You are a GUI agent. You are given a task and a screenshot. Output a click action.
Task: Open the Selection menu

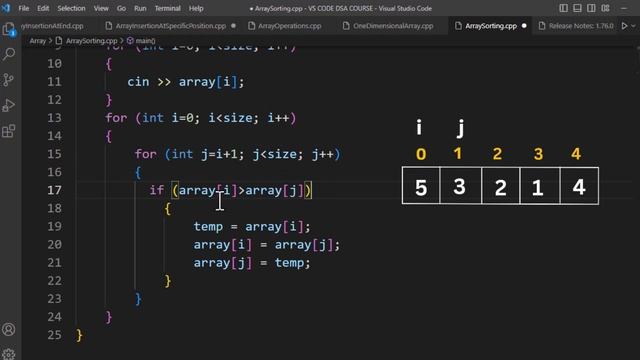click(71, 8)
